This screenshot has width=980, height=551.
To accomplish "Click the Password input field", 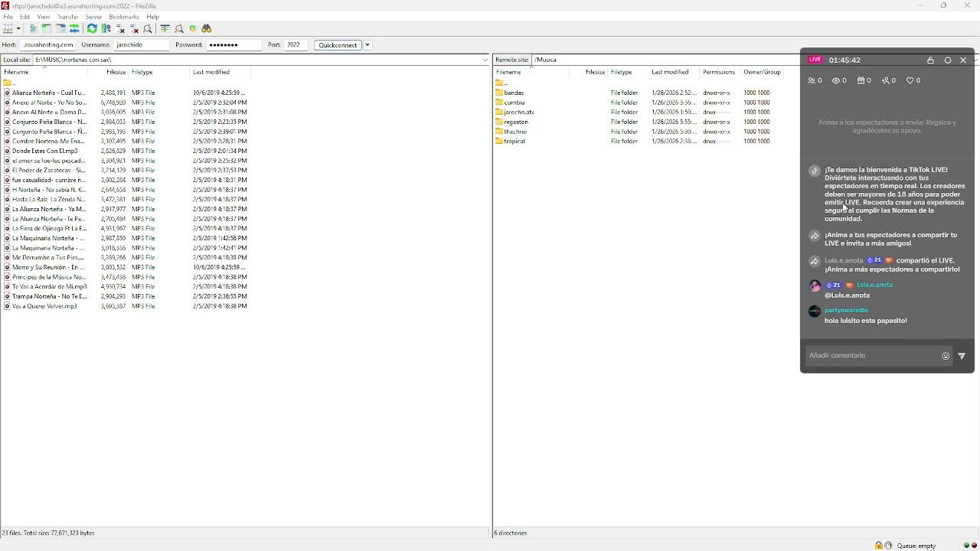I will point(234,45).
